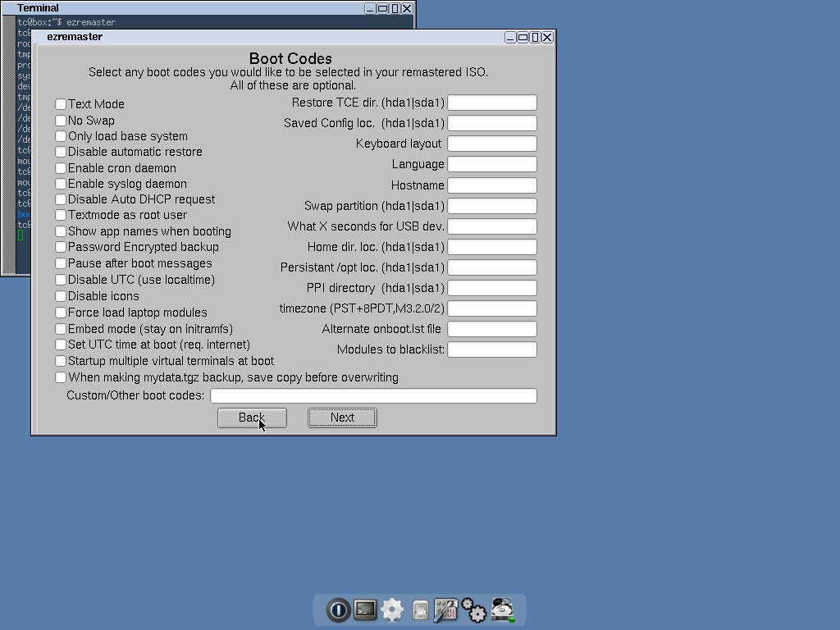Open the screwdriver system tools dock icon
The width and height of the screenshot is (840, 630).
coord(446,609)
